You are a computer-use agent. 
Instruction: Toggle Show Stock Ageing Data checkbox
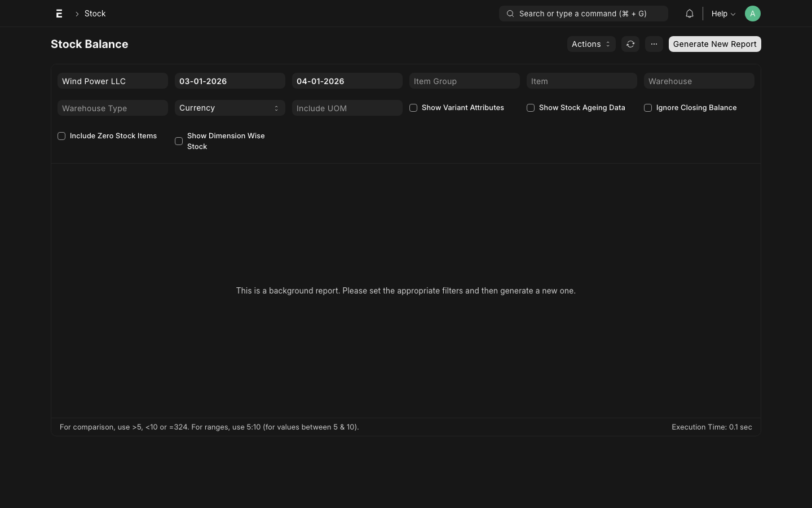click(531, 108)
